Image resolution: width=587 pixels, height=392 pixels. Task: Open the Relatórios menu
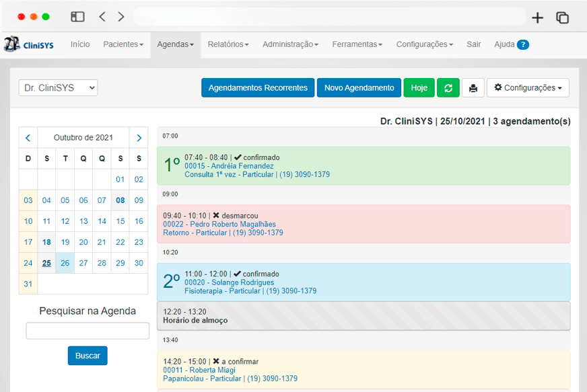[x=228, y=44]
